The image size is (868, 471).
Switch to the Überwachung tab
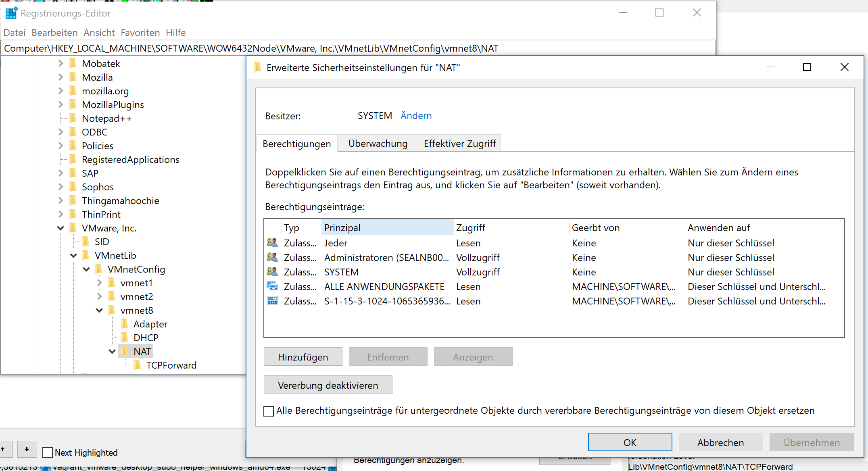pos(378,144)
